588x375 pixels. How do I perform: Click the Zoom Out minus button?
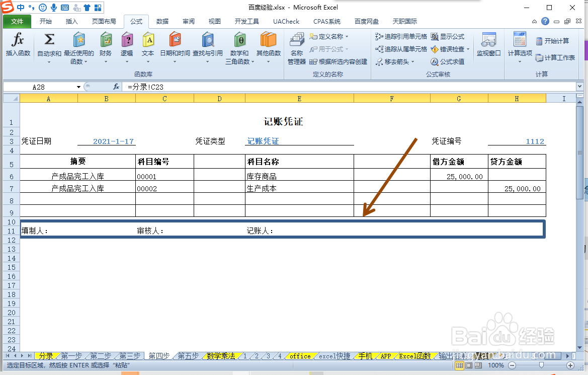point(512,365)
